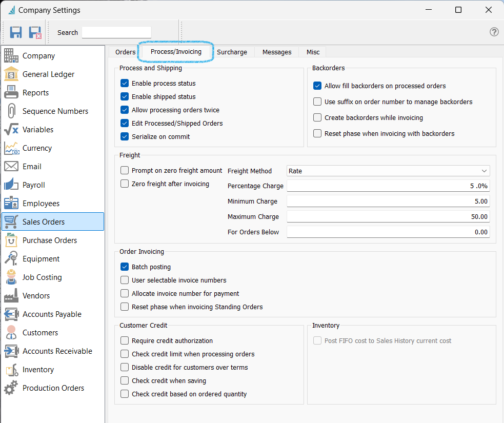Screen dimensions: 504x423
Task: Select the Employees ID badge icon
Action: [11, 203]
